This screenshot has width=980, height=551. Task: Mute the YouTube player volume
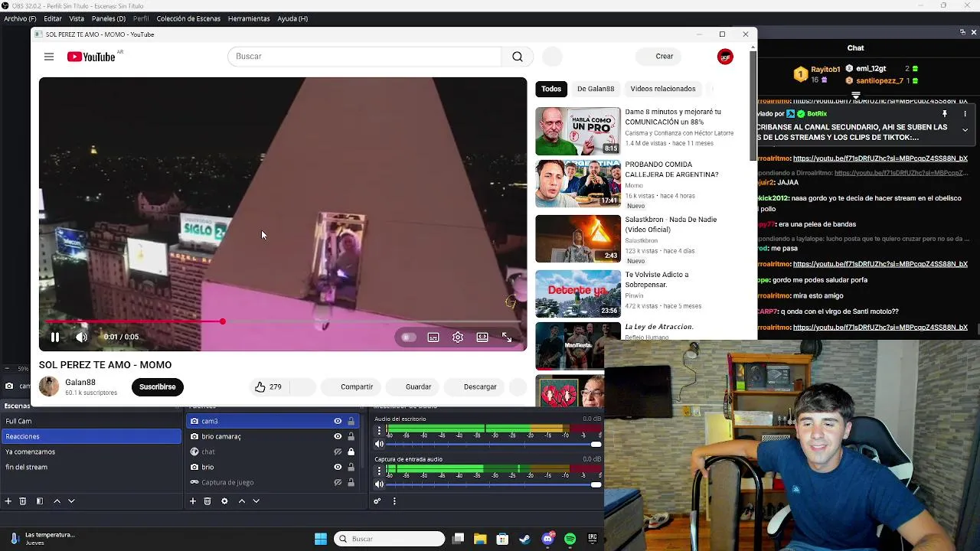[81, 337]
